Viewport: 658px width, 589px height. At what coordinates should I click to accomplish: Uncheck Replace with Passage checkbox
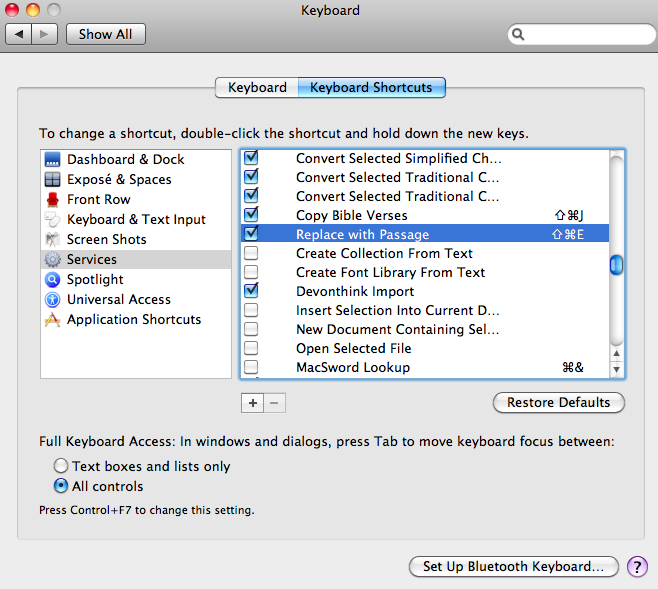pos(251,233)
